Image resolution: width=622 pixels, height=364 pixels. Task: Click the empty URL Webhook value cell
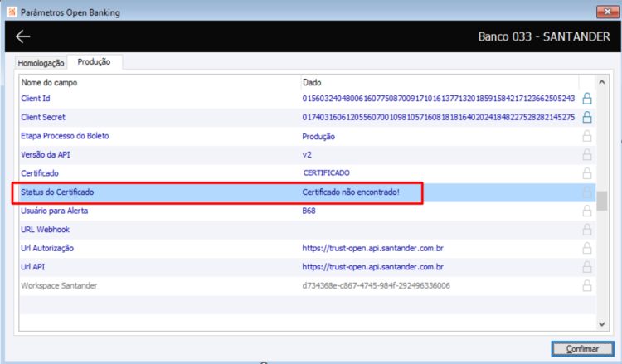click(440, 230)
